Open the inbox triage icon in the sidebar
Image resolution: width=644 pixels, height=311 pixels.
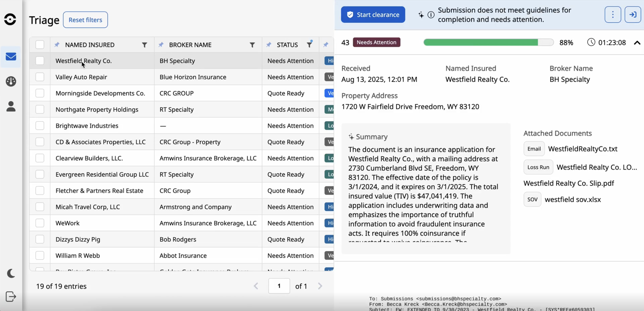click(11, 57)
